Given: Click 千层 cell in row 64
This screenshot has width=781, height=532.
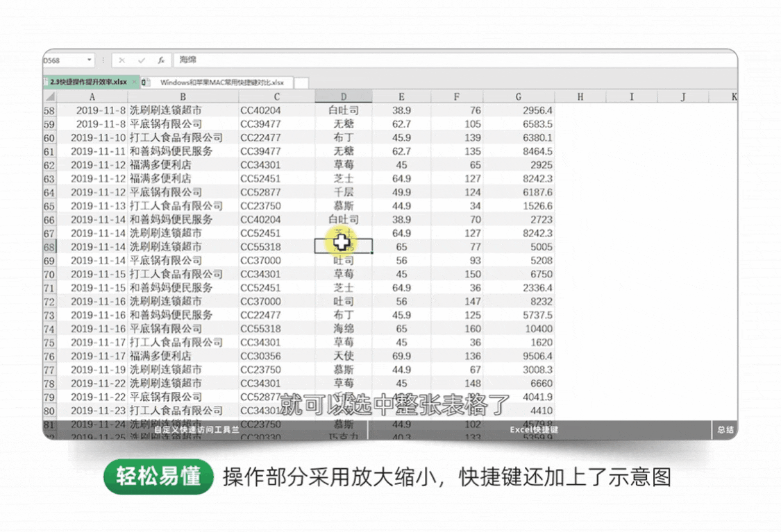Looking at the screenshot, I should point(343,192).
